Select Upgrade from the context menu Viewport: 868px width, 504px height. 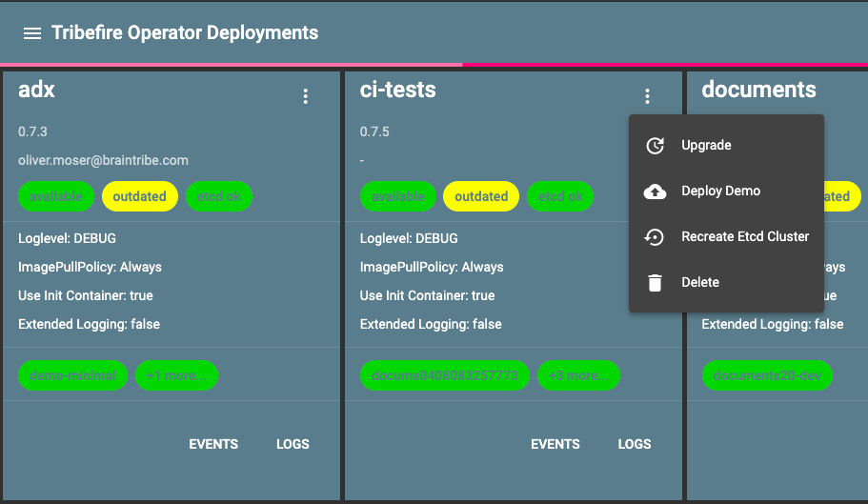(x=706, y=146)
